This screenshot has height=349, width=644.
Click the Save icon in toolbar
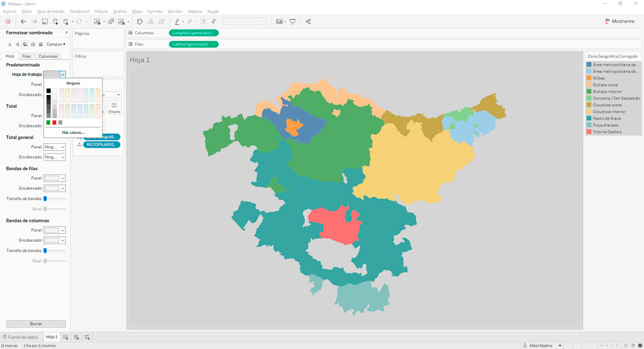tap(45, 21)
